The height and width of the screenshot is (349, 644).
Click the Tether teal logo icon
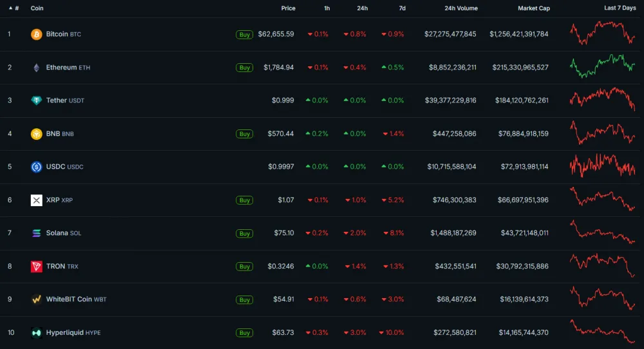click(x=36, y=100)
